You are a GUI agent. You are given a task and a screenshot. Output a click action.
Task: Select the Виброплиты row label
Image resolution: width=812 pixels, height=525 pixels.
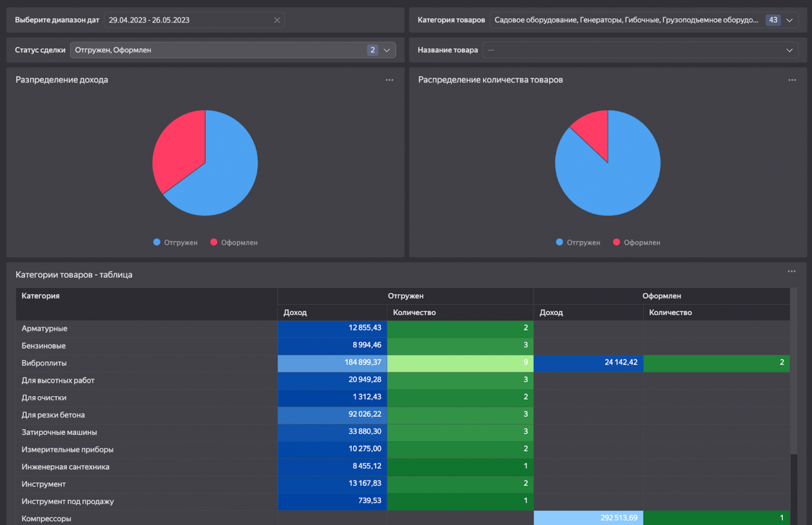(44, 363)
